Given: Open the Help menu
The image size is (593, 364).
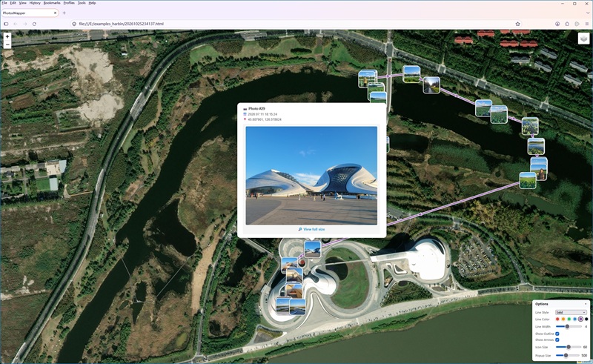Looking at the screenshot, I should tap(92, 3).
